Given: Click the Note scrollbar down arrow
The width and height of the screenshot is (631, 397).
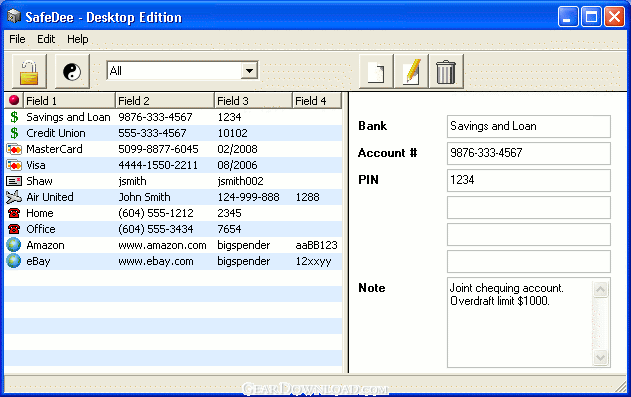Looking at the screenshot, I should coord(600,357).
